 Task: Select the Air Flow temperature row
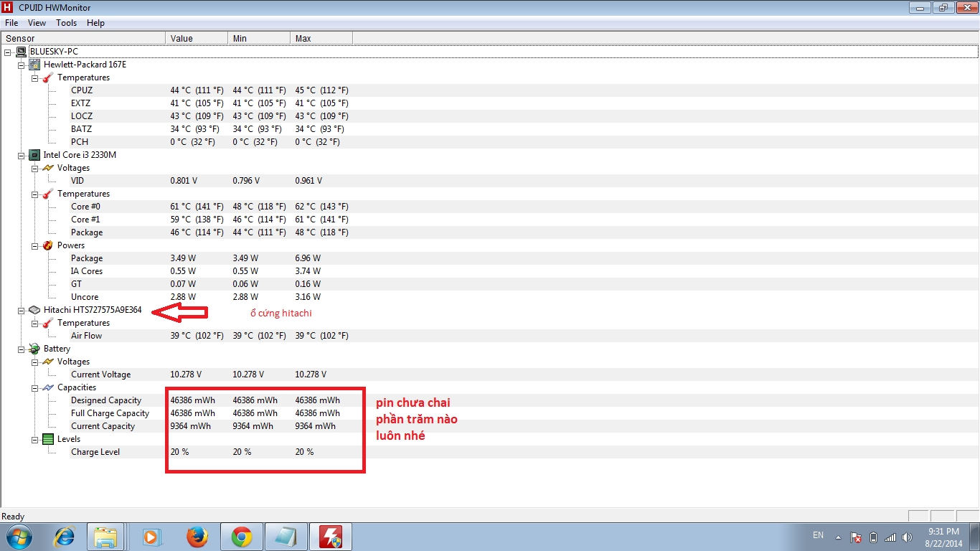click(x=489, y=336)
